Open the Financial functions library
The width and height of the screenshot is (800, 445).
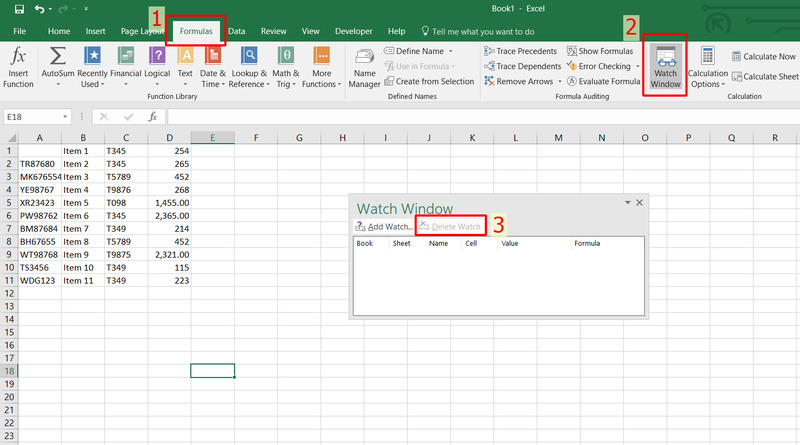pos(125,63)
